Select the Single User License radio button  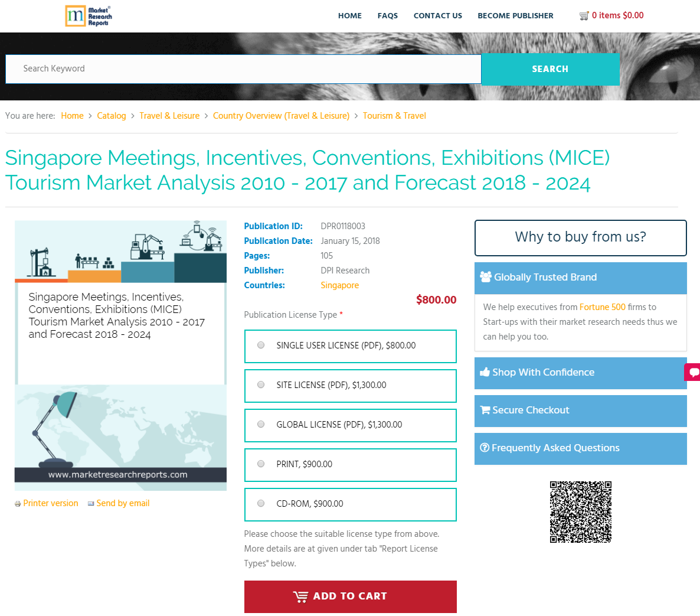coord(261,346)
